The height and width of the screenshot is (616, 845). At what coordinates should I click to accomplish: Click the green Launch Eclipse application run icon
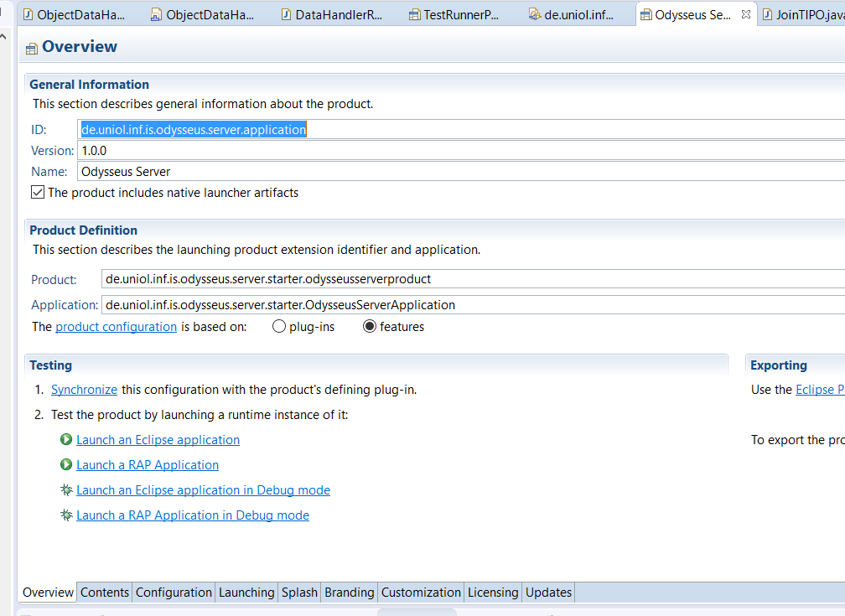coord(66,440)
